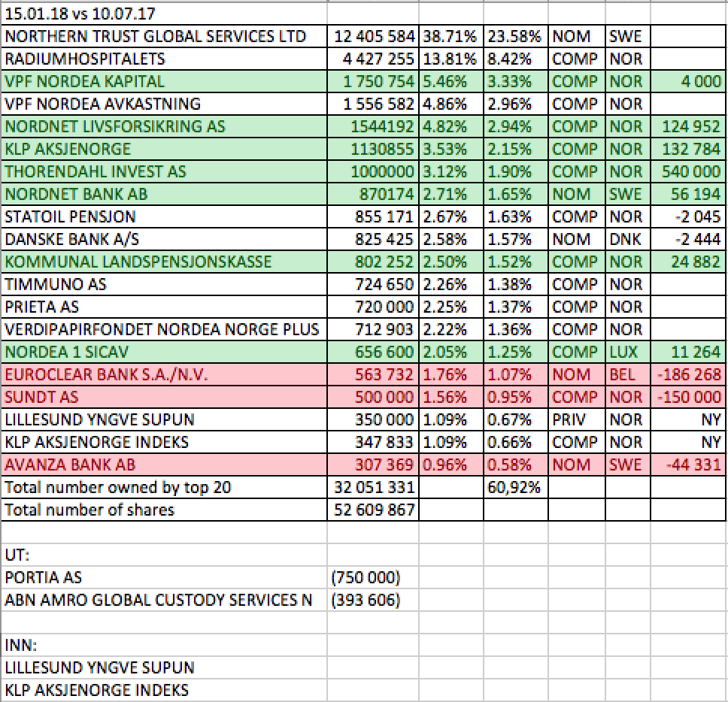Select TIMMUNO AS name cell
728x702 pixels.
(x=164, y=284)
